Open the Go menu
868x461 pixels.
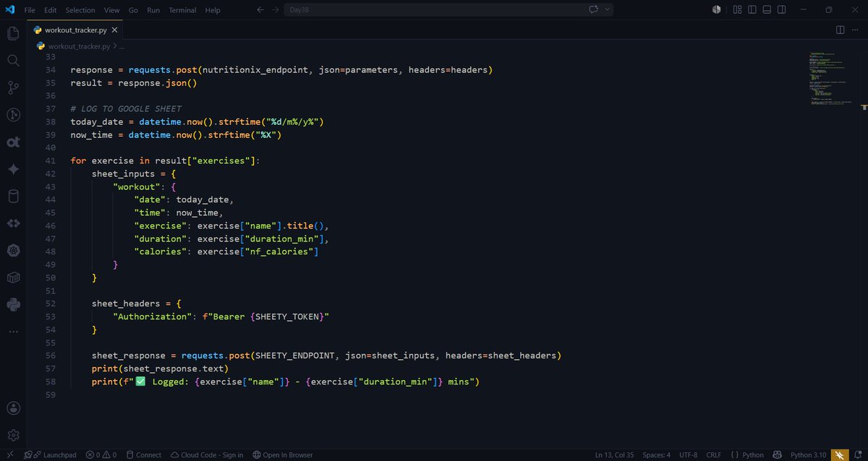tap(133, 10)
